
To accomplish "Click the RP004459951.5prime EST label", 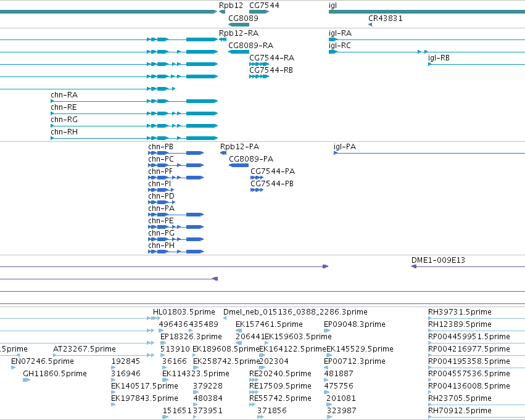I will (469, 337).
